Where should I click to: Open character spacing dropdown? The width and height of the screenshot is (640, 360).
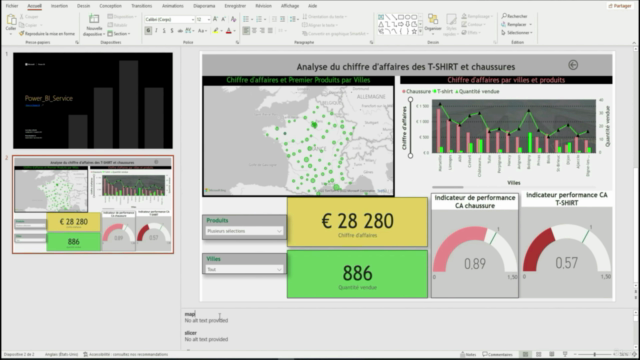point(190,31)
